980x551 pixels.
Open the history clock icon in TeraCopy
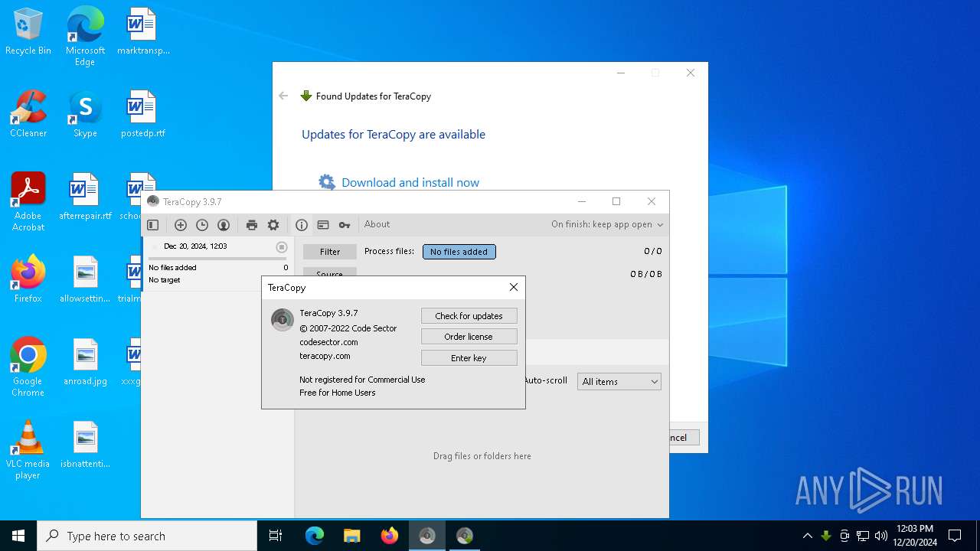tap(202, 225)
